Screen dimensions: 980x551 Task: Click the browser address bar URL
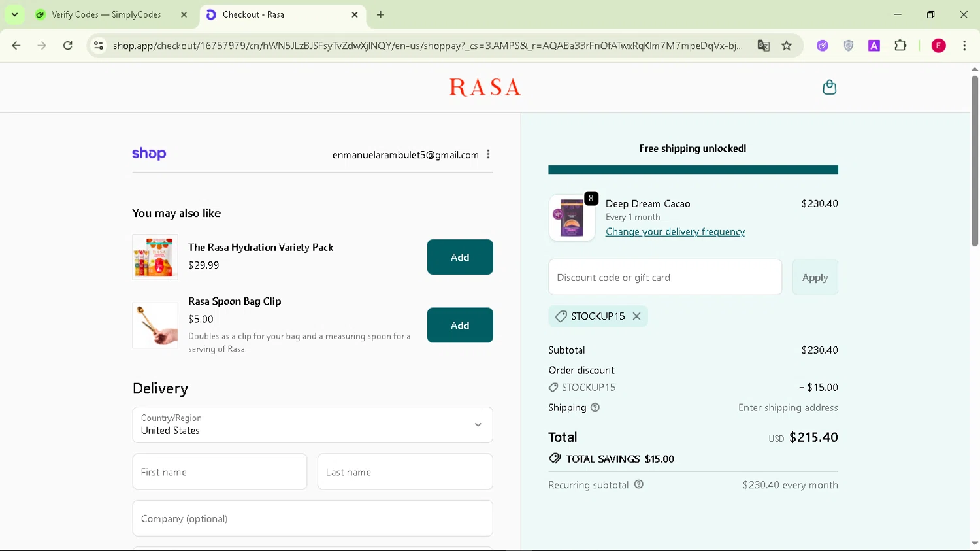pos(427,46)
